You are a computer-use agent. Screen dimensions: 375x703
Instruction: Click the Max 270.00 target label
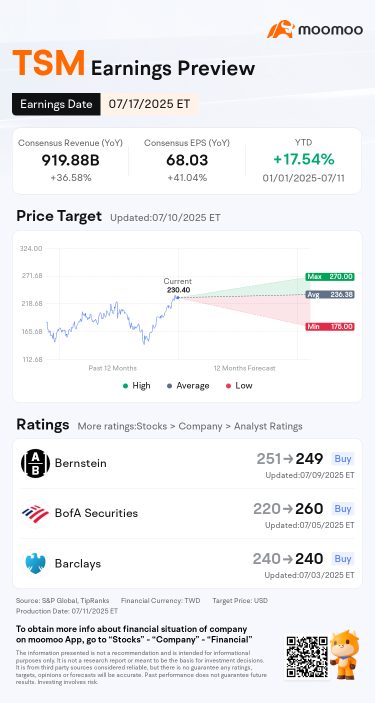330,277
